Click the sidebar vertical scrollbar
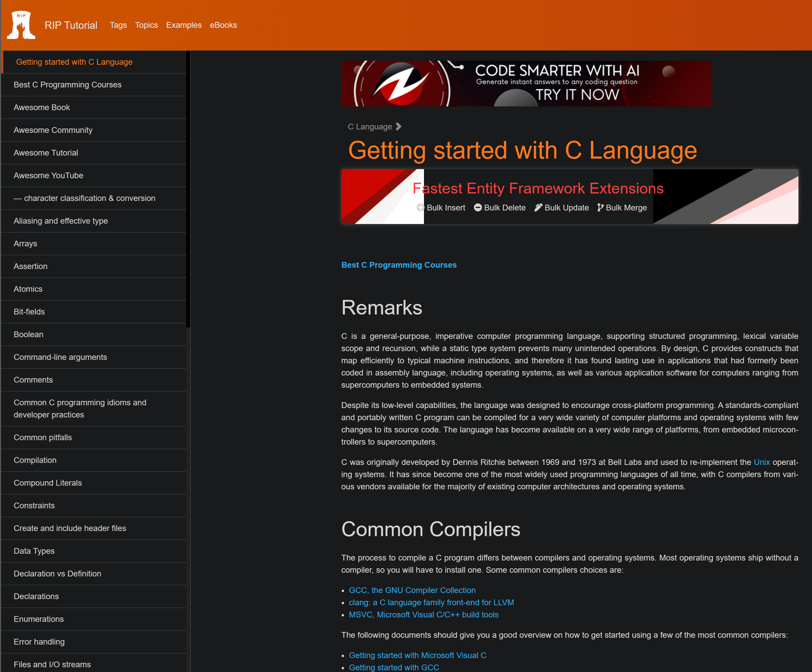The width and height of the screenshot is (812, 672). (x=188, y=189)
